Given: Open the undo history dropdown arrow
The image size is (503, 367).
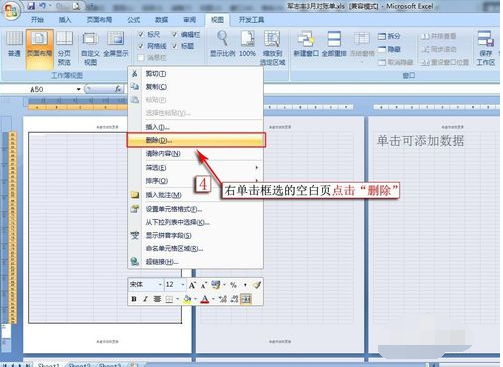Looking at the screenshot, I should coord(50,6).
